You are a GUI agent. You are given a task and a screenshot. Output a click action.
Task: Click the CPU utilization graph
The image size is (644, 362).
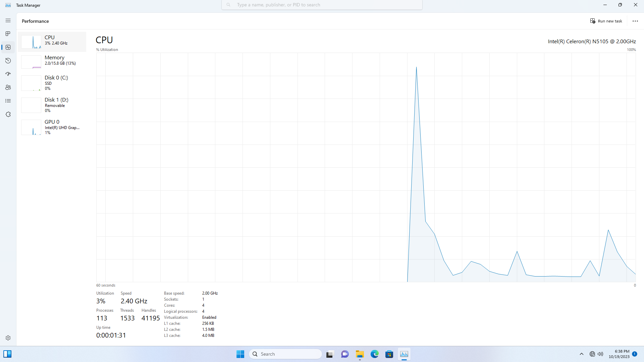366,167
